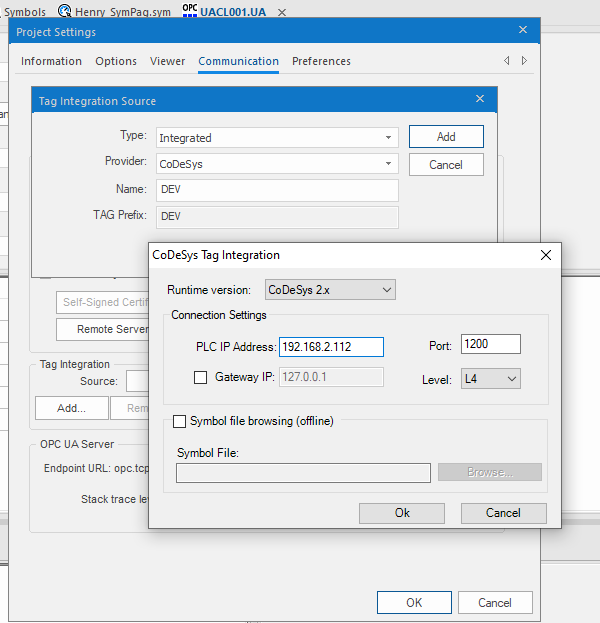Click the Name field containing DEV
The image size is (600, 623).
(x=276, y=189)
